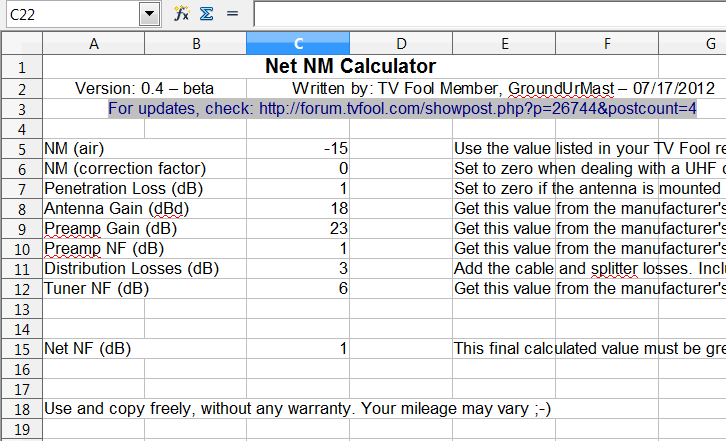The image size is (726, 441).
Task: Select row 15 header
Action: point(21,348)
